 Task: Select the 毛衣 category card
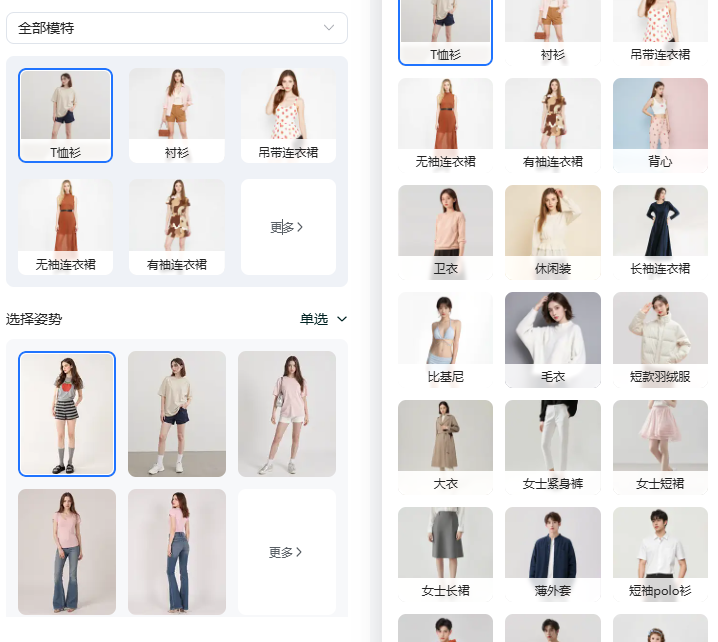coord(553,340)
